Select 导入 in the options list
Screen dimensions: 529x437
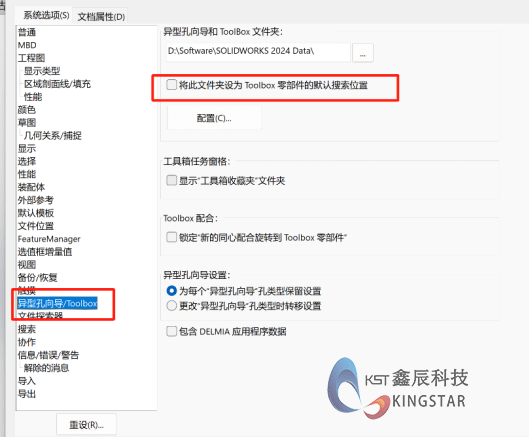point(27,381)
